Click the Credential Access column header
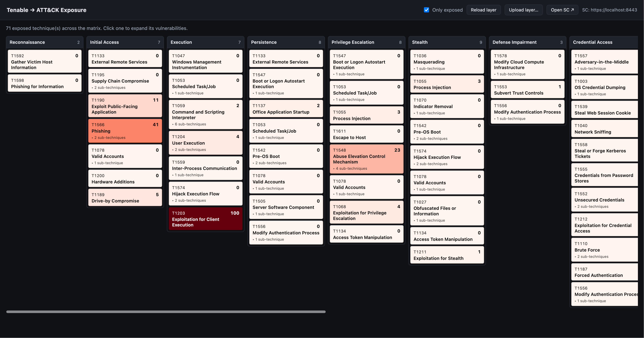Image resolution: width=644 pixels, height=338 pixels. pyautogui.click(x=604, y=42)
